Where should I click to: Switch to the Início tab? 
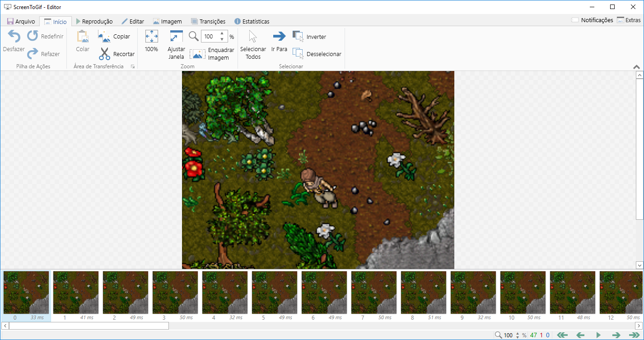55,21
